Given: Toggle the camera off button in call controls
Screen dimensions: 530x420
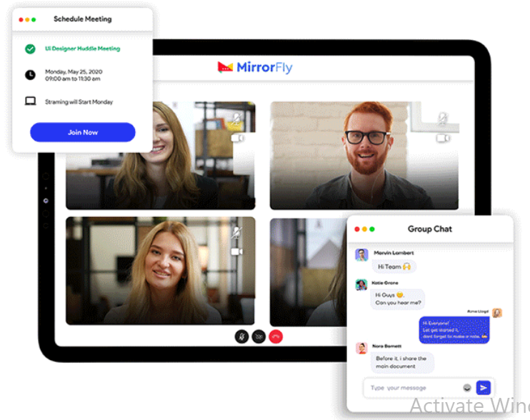Looking at the screenshot, I should tap(259, 336).
